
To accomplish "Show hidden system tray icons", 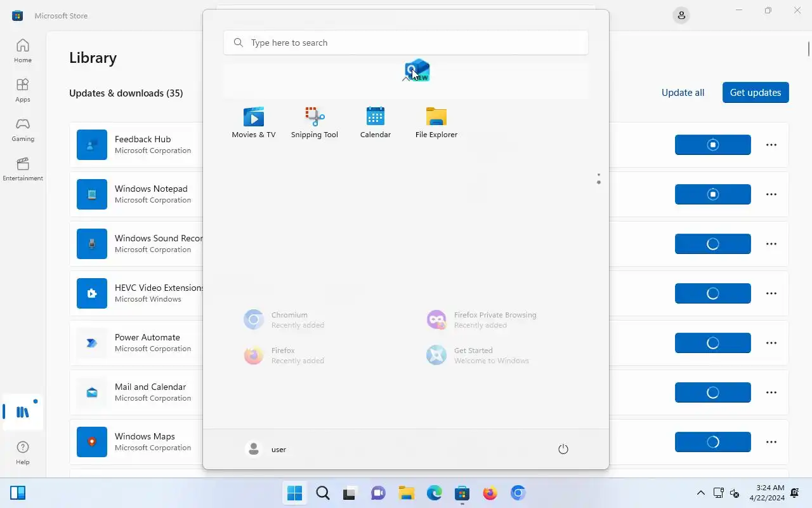I will [x=701, y=493].
